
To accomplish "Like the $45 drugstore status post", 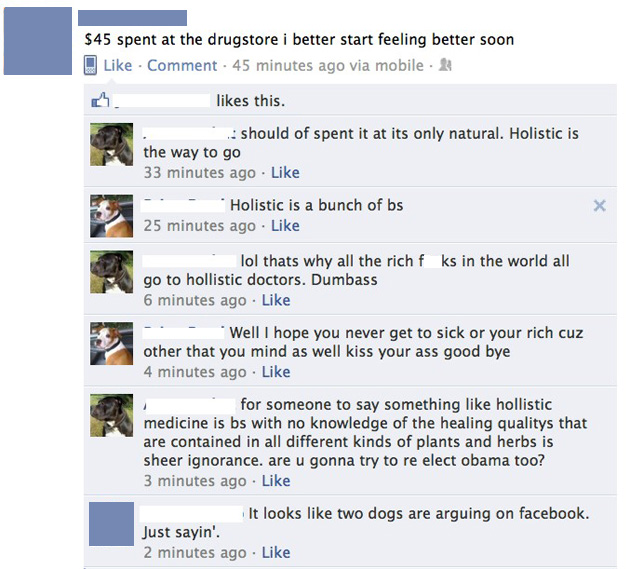I will 118,65.
